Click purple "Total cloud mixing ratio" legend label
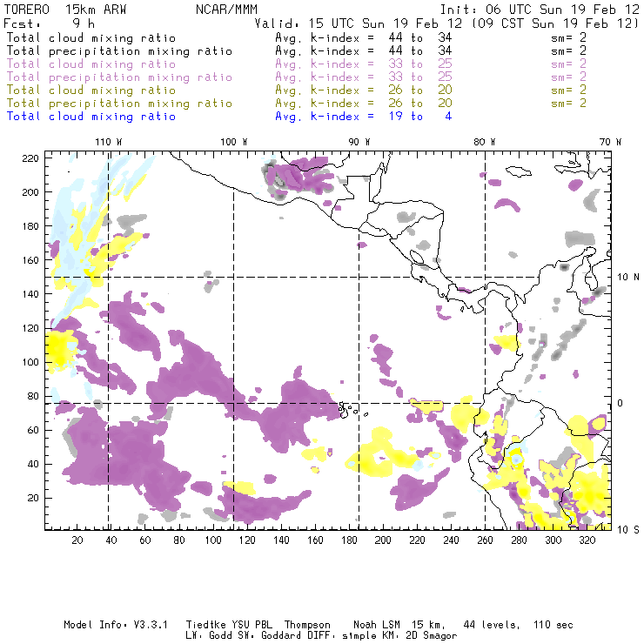 91,64
